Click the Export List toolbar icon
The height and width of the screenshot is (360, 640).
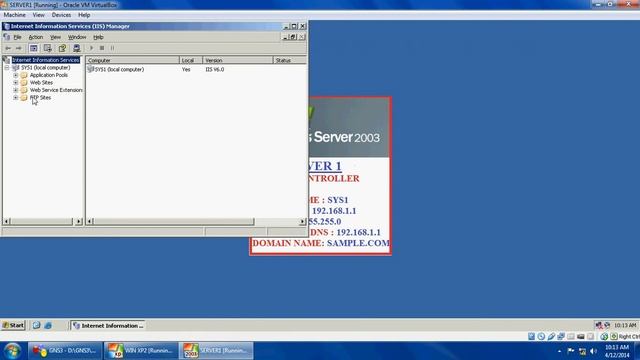tap(48, 48)
